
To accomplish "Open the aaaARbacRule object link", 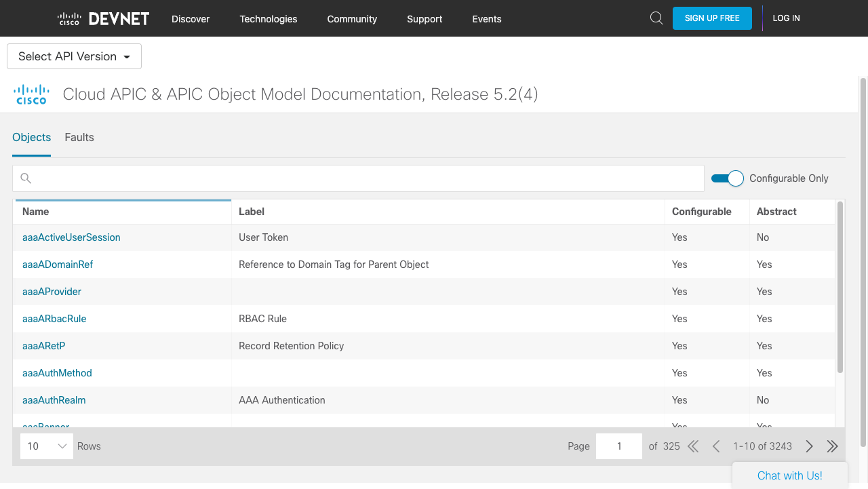I will click(54, 319).
